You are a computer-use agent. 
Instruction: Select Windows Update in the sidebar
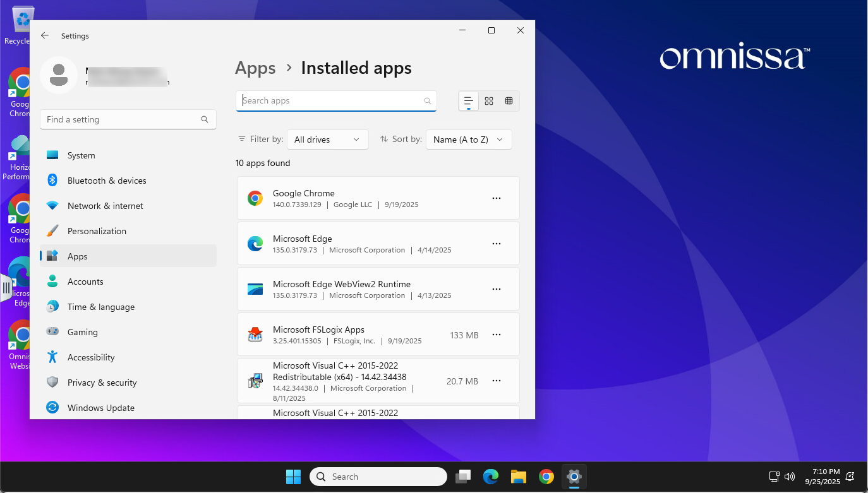point(100,408)
